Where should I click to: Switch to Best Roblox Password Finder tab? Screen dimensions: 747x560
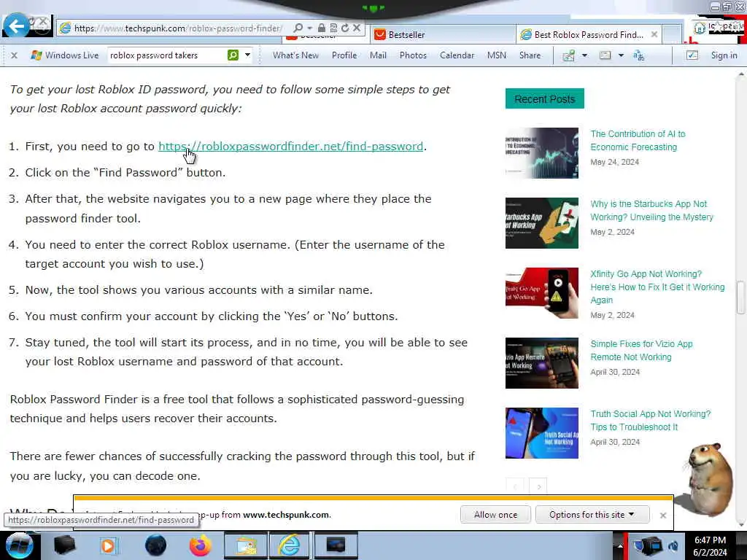click(588, 34)
